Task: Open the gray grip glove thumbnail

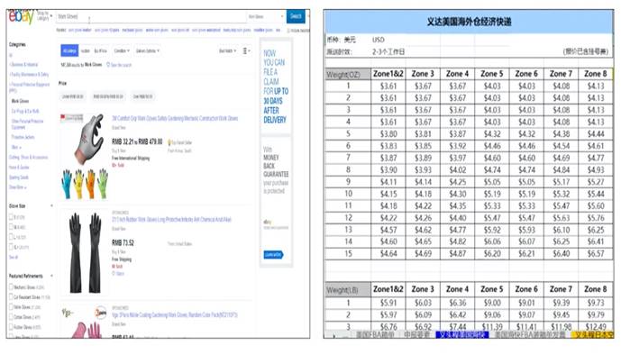Action: [89, 139]
